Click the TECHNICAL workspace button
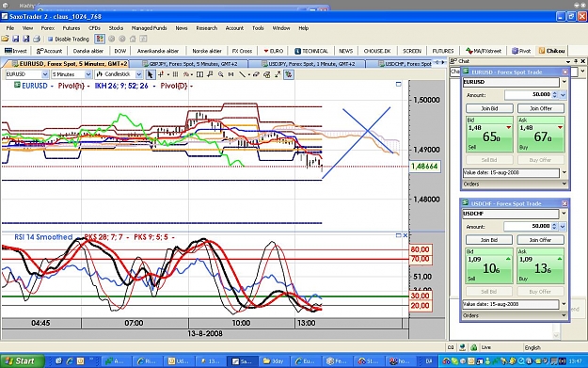The width and height of the screenshot is (588, 368). point(311,51)
